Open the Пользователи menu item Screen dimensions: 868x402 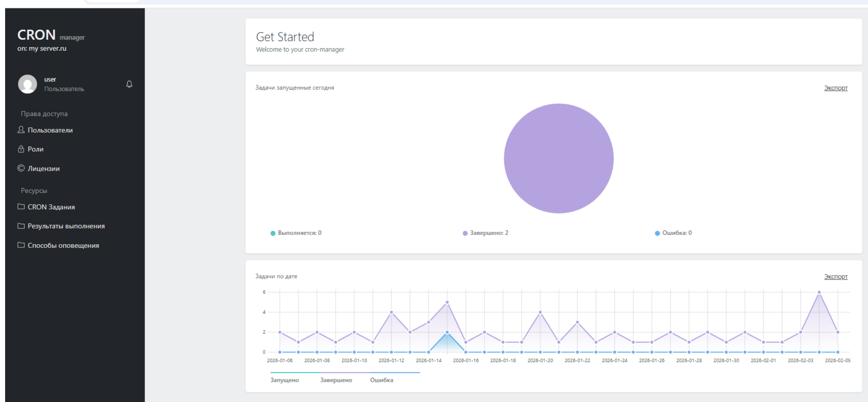tap(50, 130)
